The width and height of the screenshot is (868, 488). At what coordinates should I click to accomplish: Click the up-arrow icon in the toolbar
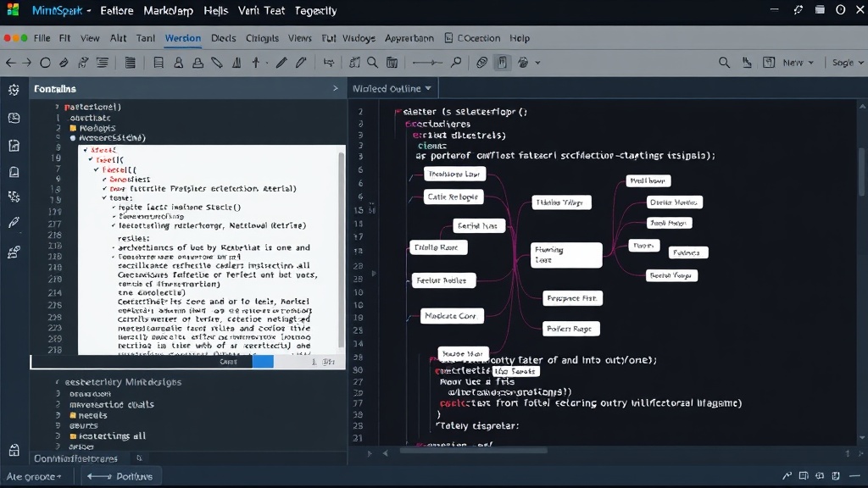click(256, 63)
